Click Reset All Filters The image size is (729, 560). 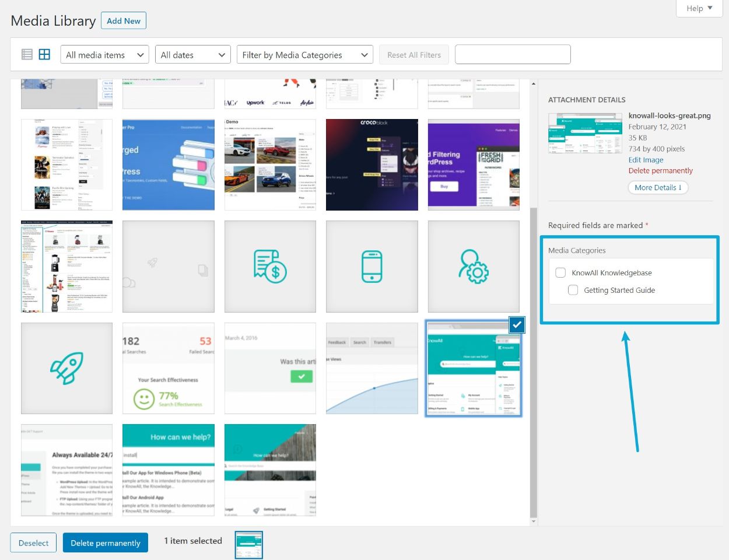click(x=414, y=54)
